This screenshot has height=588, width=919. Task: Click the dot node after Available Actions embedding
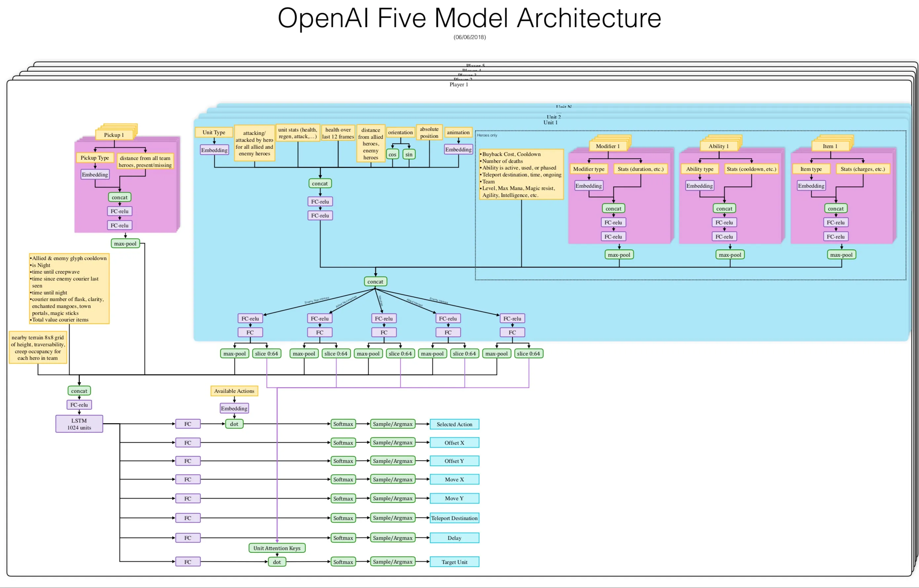[234, 424]
